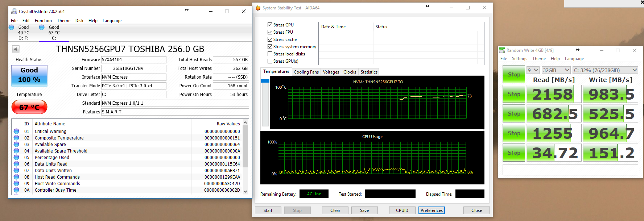644x221 pixels.
Task: Open the Function menu in CrystalDiskInfo
Action: click(x=43, y=21)
